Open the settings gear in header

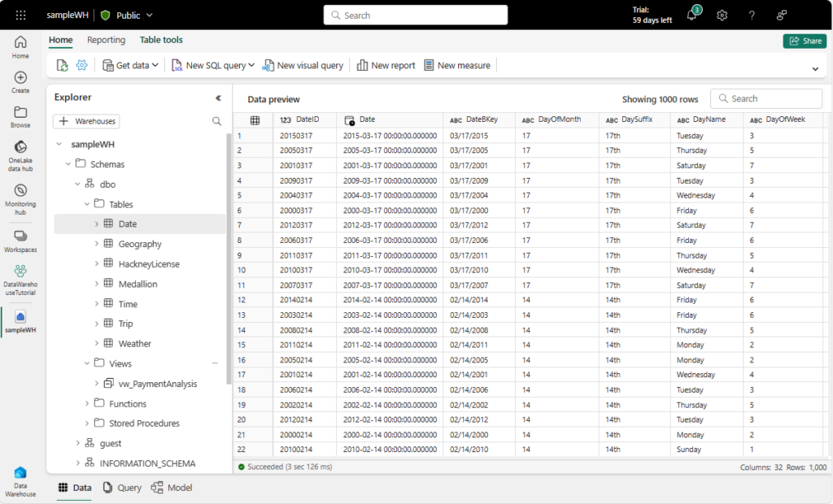pos(722,15)
